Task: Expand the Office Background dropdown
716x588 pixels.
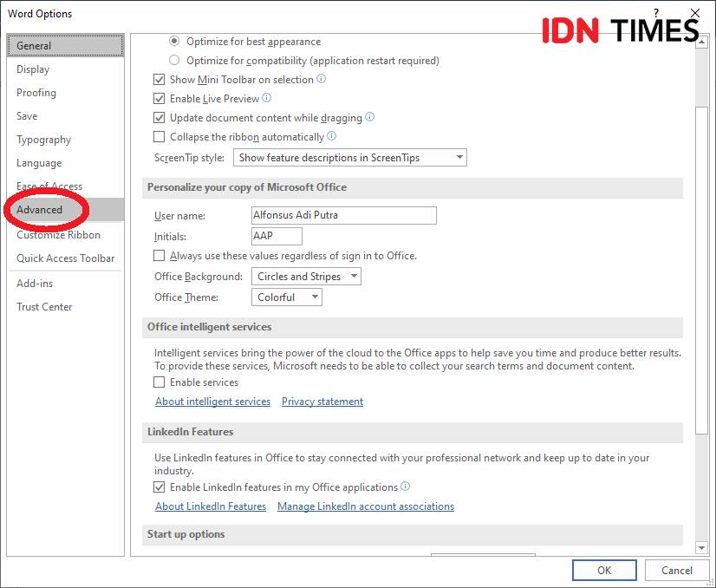Action: [x=306, y=277]
